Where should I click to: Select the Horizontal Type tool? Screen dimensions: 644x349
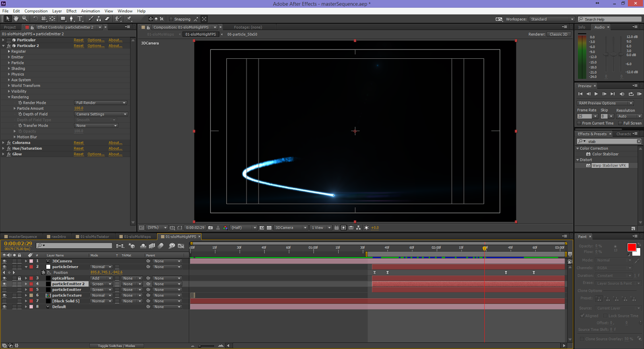(x=80, y=19)
